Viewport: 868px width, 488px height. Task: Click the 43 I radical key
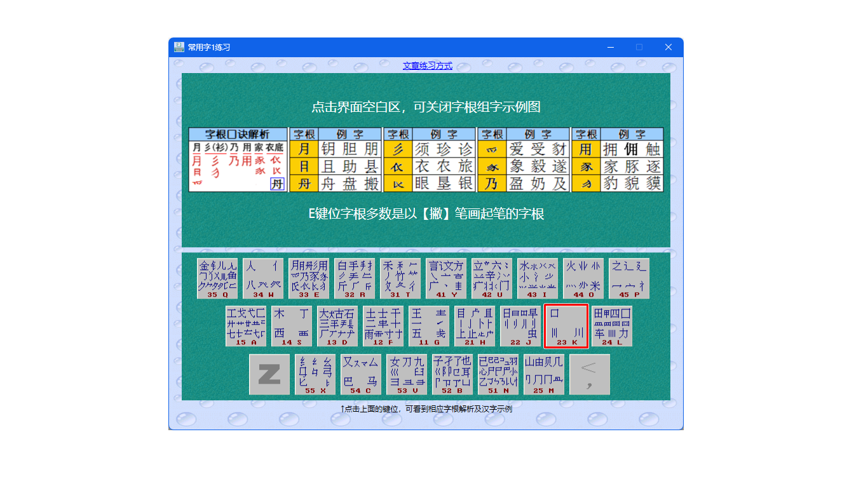click(x=538, y=278)
